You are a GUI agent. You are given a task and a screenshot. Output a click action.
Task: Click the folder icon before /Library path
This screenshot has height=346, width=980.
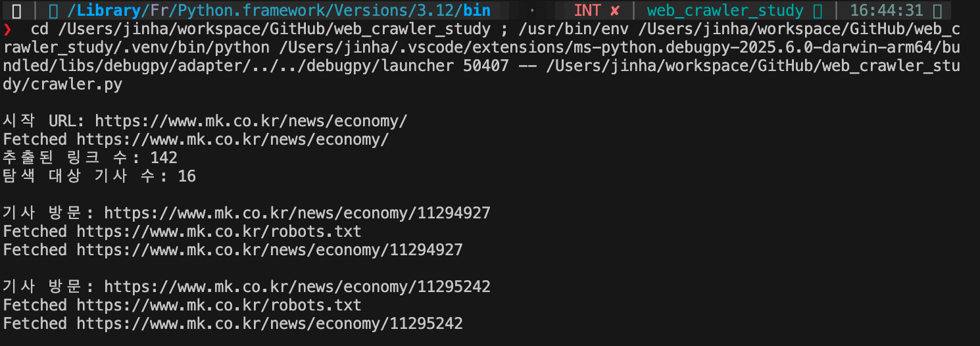click(54, 11)
